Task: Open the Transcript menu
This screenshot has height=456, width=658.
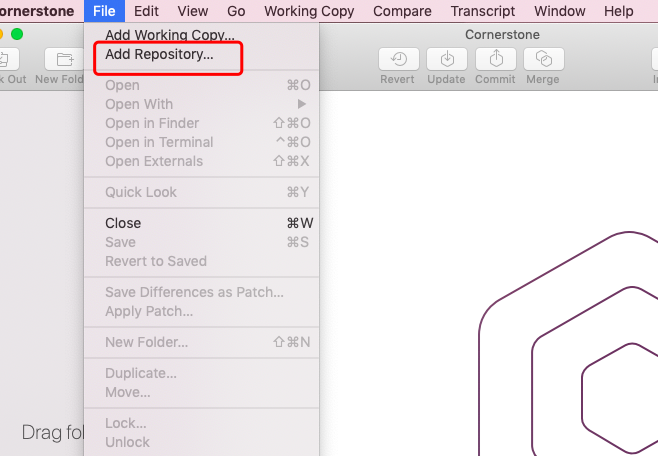Action: (483, 11)
